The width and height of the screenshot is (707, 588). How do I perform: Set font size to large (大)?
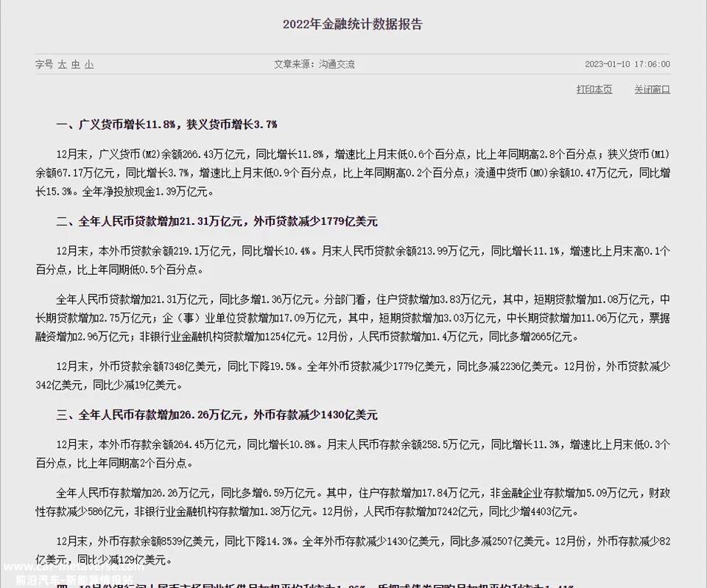[62, 65]
